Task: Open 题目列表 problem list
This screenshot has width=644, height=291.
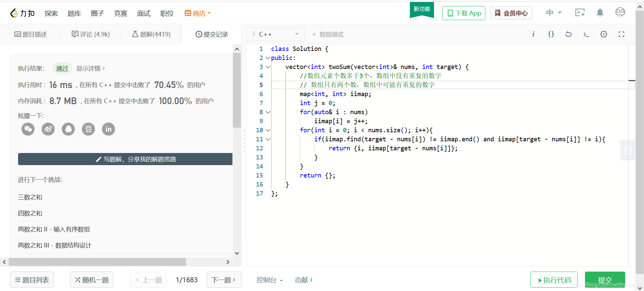Action: 32,280
